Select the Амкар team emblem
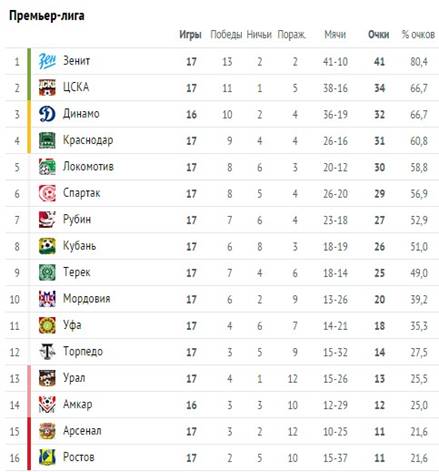 click(x=47, y=404)
